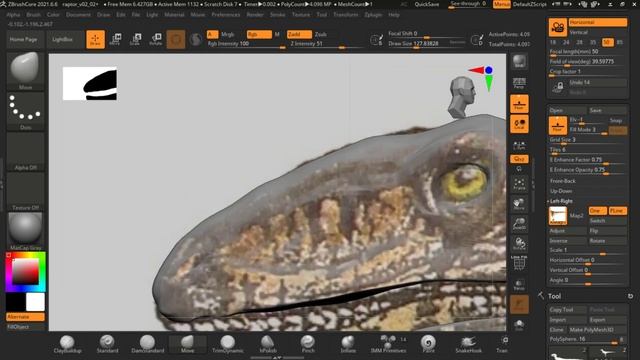Open the Preferences menu
Screen dimensions: 640x360
(226, 15)
